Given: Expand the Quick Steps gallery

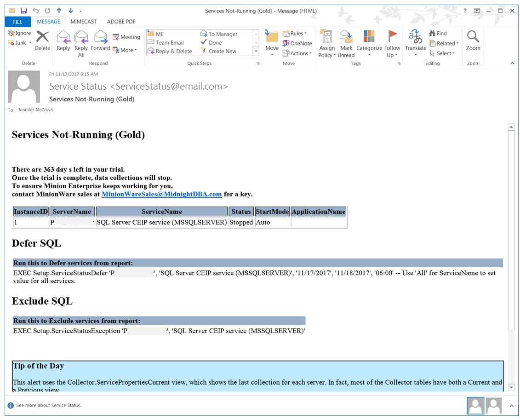Looking at the screenshot, I should (x=256, y=52).
